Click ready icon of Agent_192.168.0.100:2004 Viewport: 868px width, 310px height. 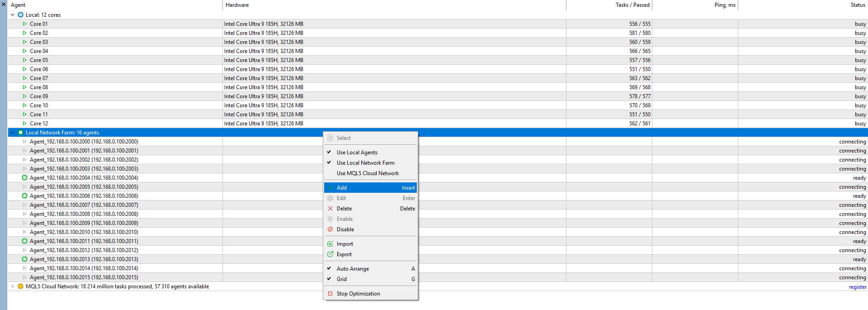25,178
